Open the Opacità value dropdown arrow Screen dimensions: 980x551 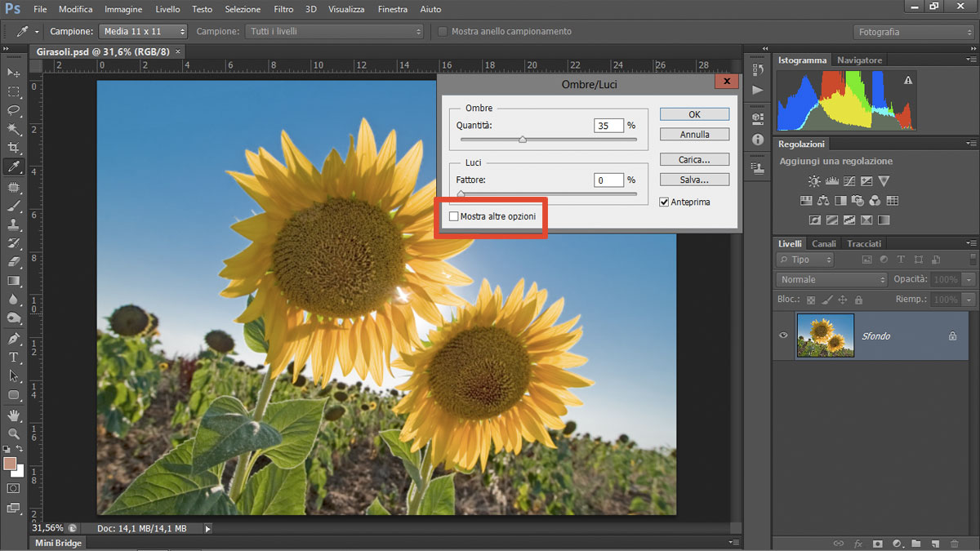point(969,279)
